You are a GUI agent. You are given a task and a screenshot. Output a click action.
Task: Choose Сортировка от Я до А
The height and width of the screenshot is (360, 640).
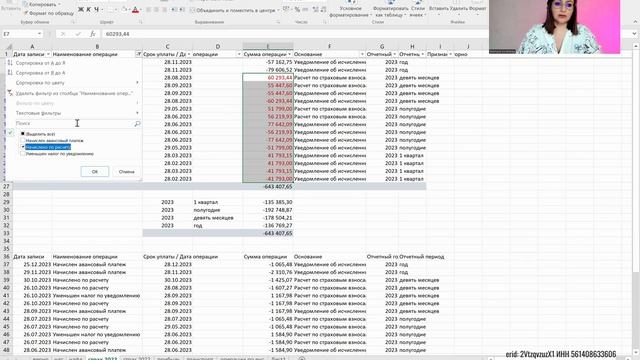coord(40,73)
